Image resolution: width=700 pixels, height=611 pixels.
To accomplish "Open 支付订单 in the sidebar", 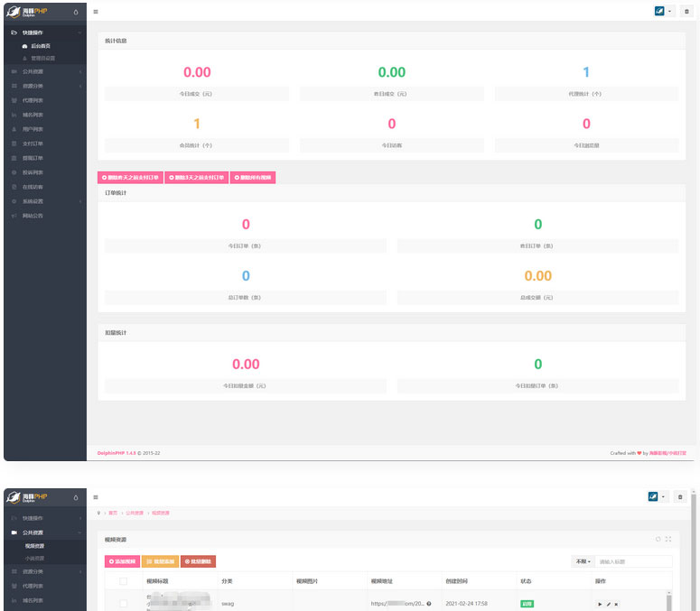I will coord(33,143).
